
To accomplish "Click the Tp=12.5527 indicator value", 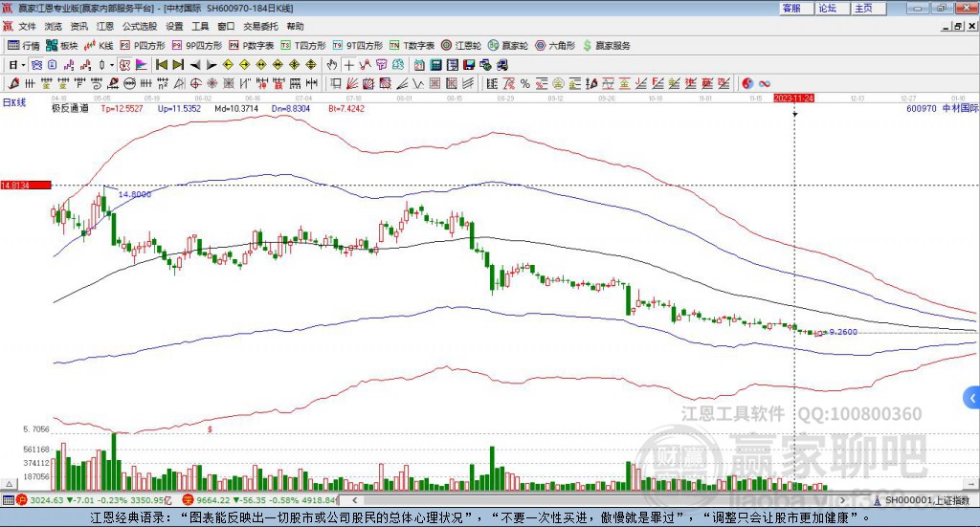I will click(x=122, y=108).
